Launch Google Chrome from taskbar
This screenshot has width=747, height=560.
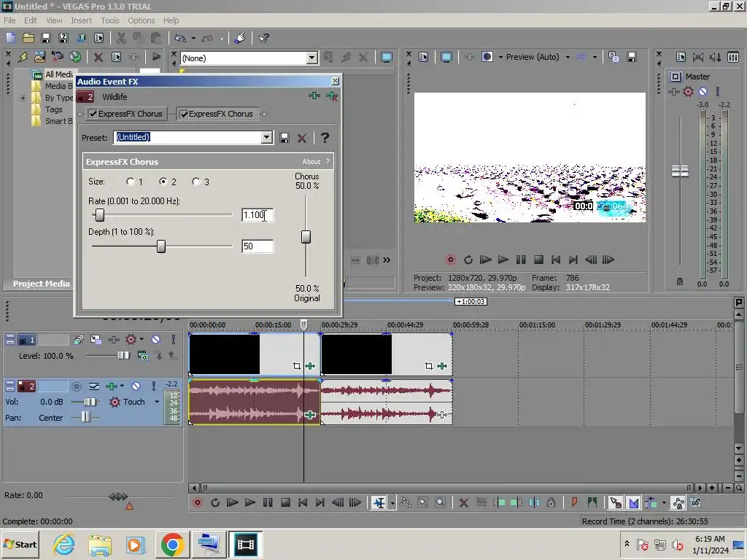tap(172, 544)
